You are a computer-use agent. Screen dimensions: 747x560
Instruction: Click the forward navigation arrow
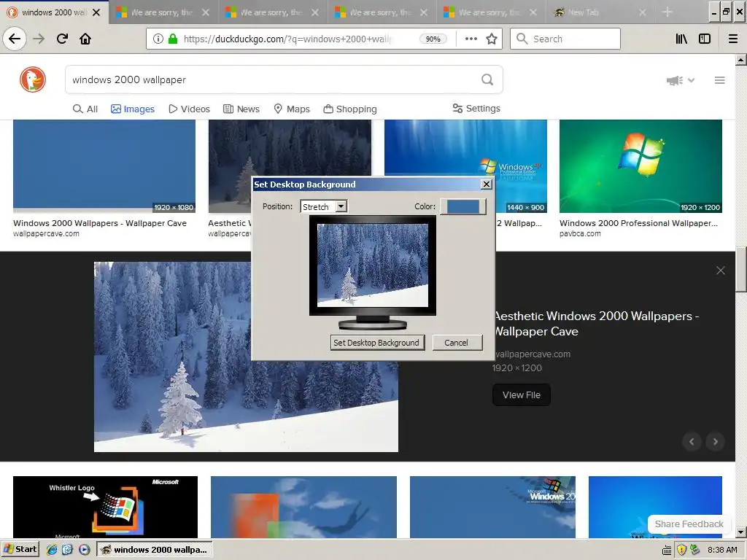tap(39, 39)
